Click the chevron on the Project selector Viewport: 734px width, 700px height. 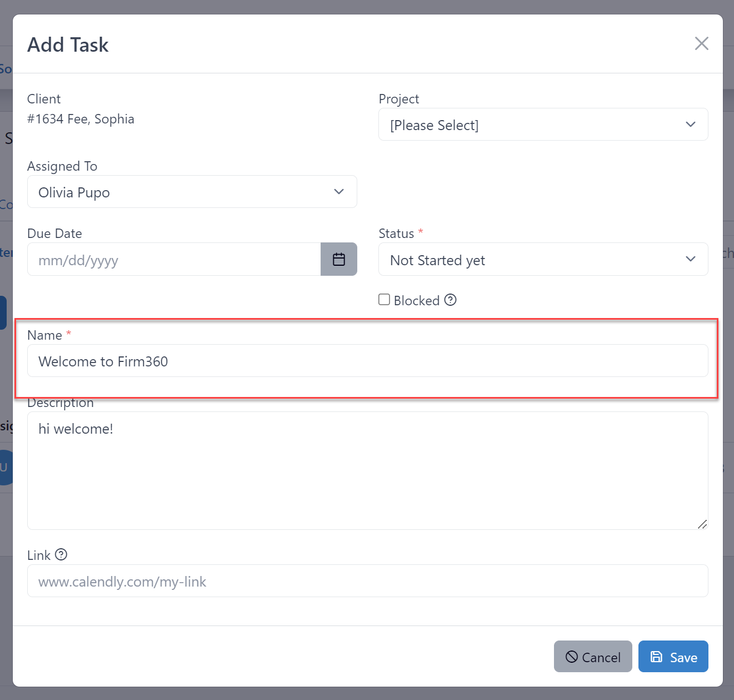click(691, 125)
